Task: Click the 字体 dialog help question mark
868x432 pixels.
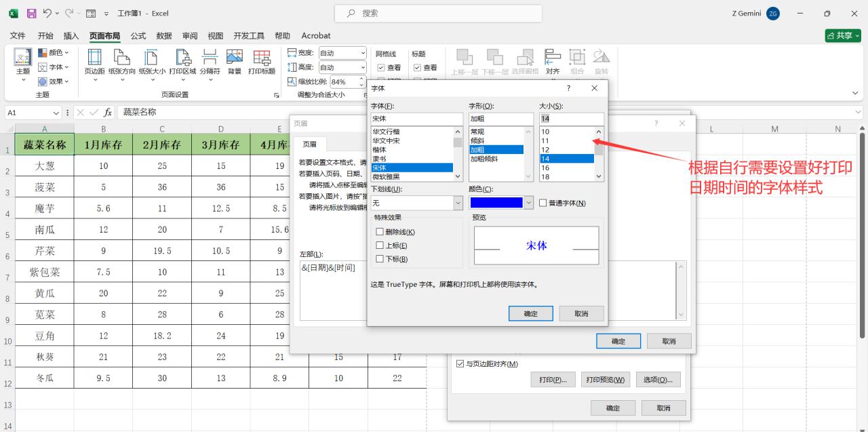Action: [568, 88]
